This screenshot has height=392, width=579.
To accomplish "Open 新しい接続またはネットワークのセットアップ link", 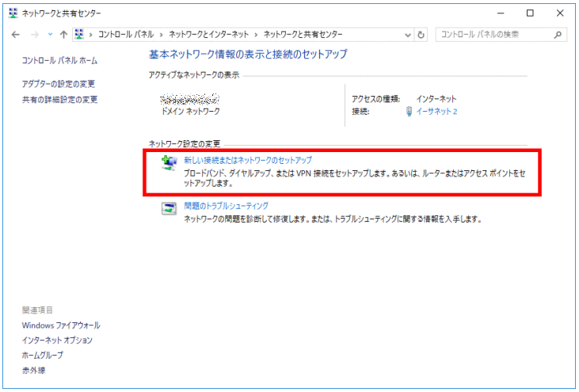I will tap(247, 160).
